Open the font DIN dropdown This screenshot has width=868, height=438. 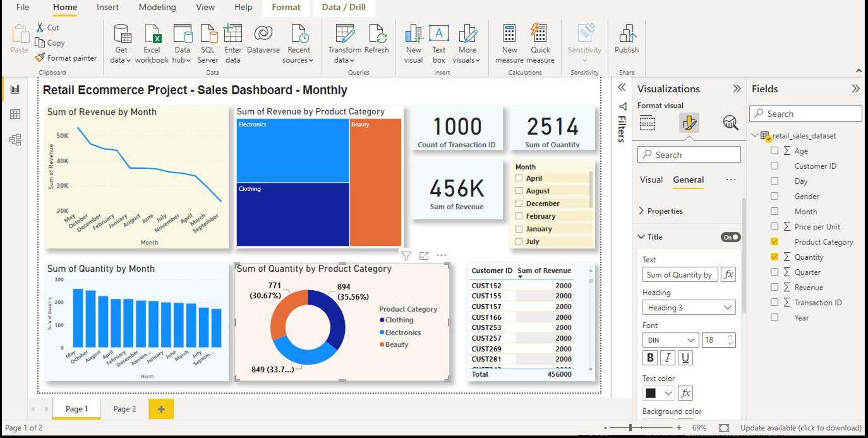coord(670,340)
